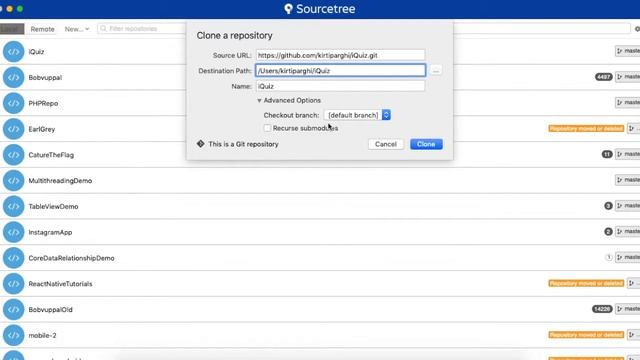Click the PHPRepo repository icon
The height and width of the screenshot is (360, 640).
coord(13,103)
